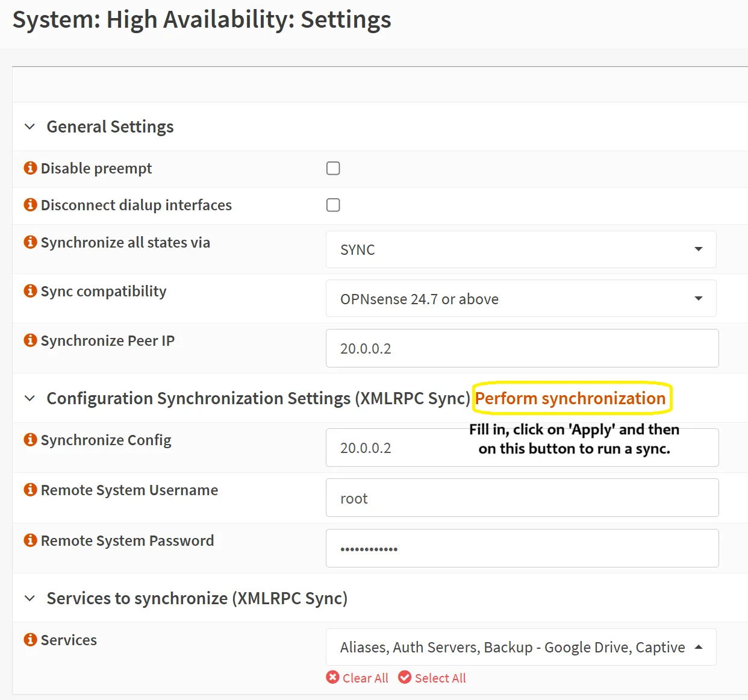The height and width of the screenshot is (700, 748).
Task: Tick the Disconnect dialup interfaces checkbox
Action: pyautogui.click(x=333, y=205)
